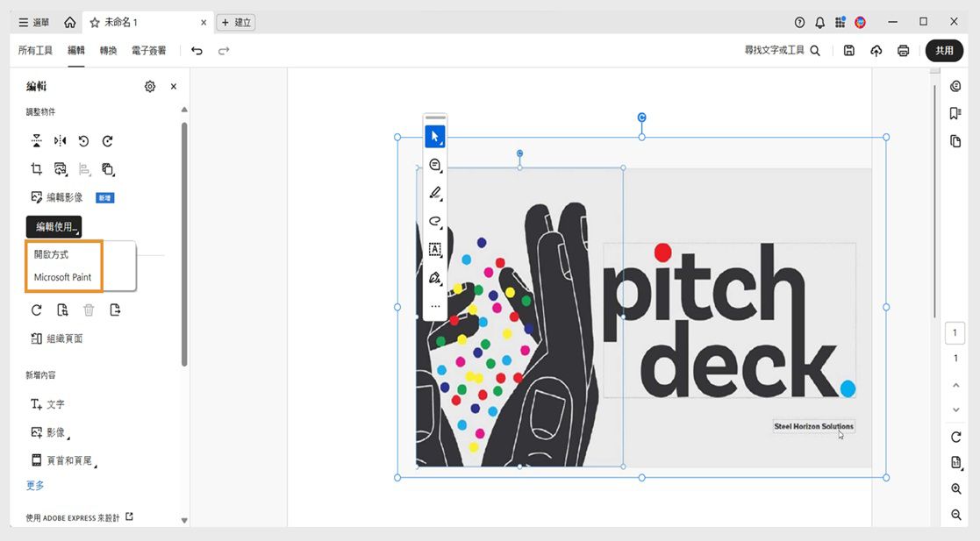Click 編輯影像 edit image option
Screen dimensions: 980x541
[57, 197]
